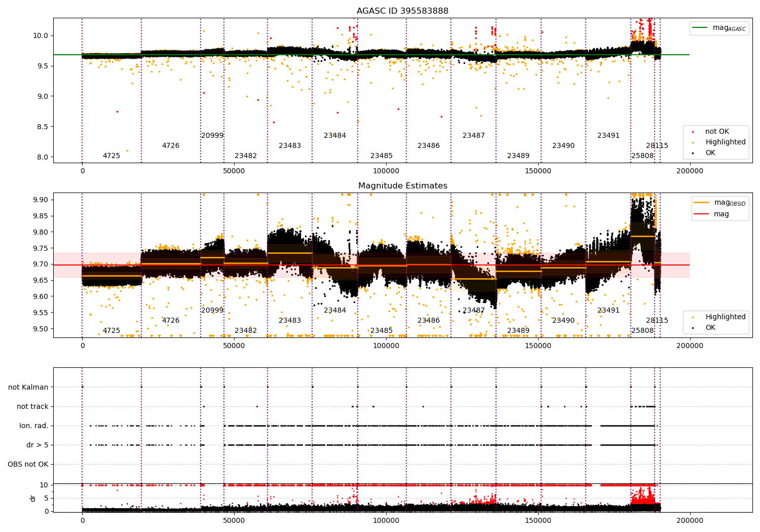Select OBSID 23487 in Magnitude Estimates panel
Image resolution: width=760 pixels, height=532 pixels.
(x=474, y=310)
